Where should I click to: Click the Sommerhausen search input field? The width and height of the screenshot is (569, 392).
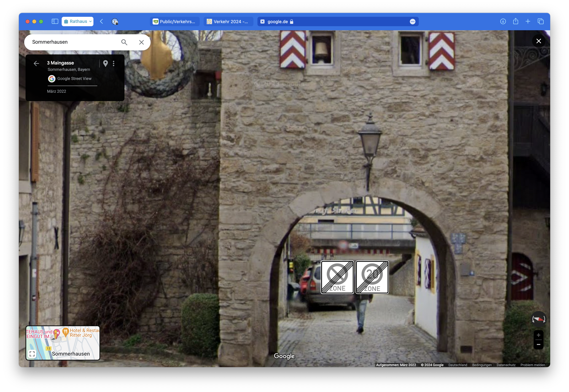(x=74, y=42)
